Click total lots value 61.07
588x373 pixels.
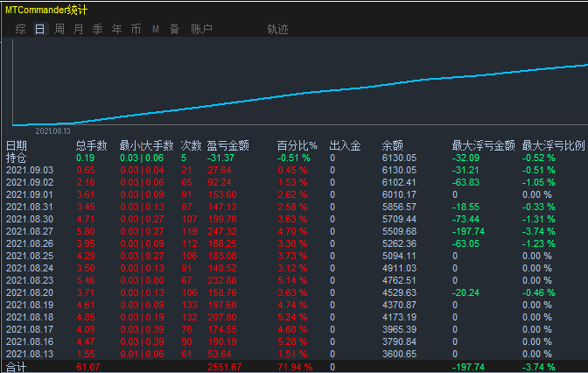tap(88, 367)
